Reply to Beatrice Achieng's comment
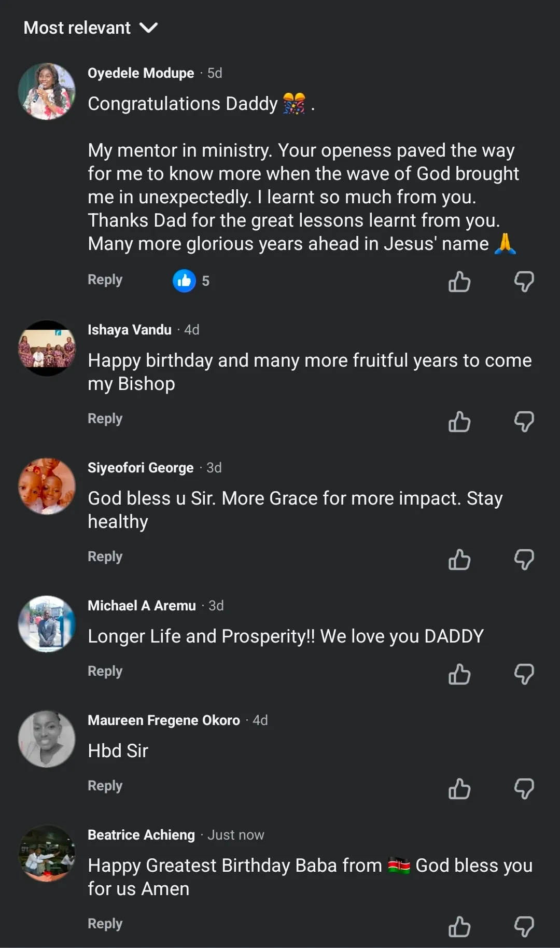The image size is (560, 948). 105,924
